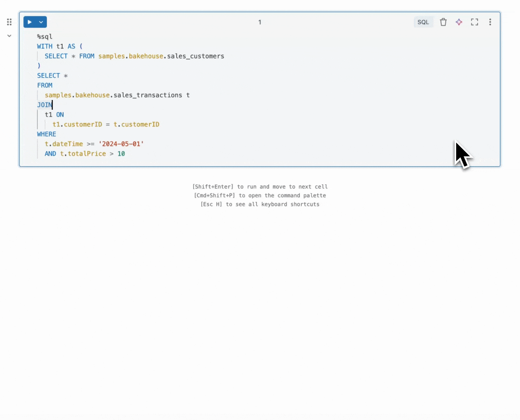520x420 pixels.
Task: Select the WHERE clause keyword
Action: pos(46,134)
